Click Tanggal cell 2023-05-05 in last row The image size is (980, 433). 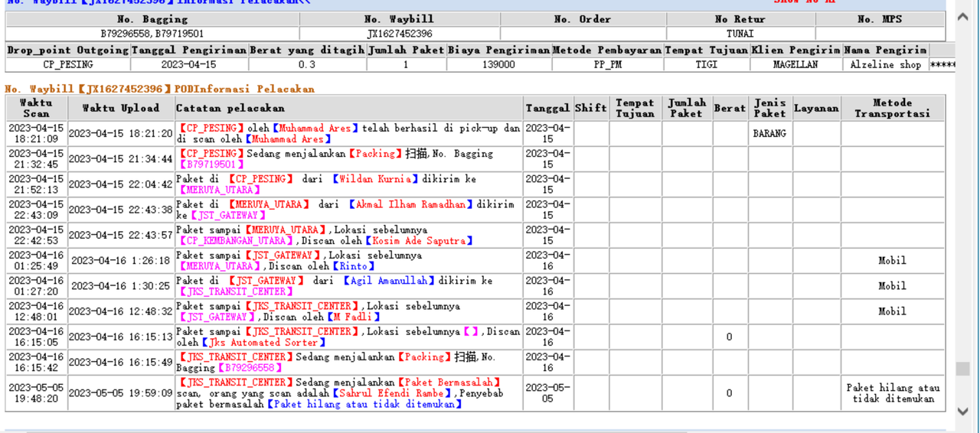[547, 393]
